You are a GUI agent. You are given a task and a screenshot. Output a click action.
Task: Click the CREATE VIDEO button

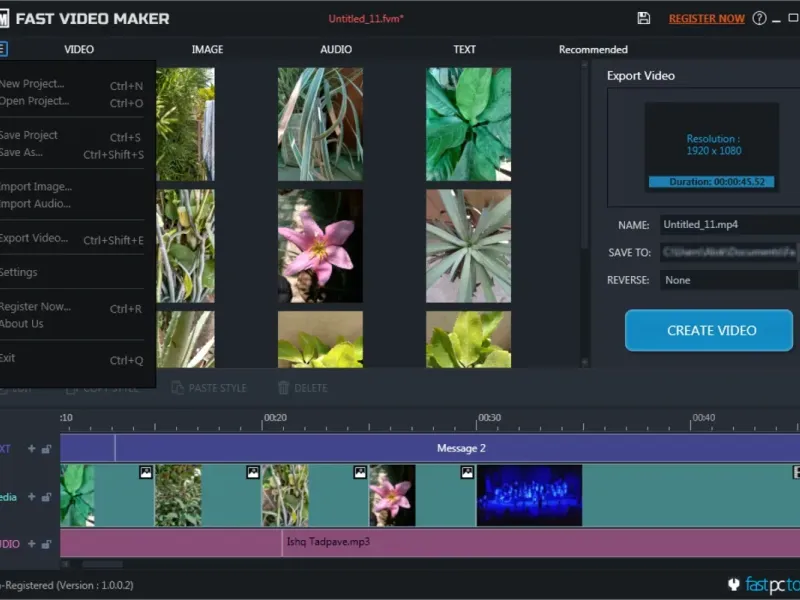(x=709, y=330)
